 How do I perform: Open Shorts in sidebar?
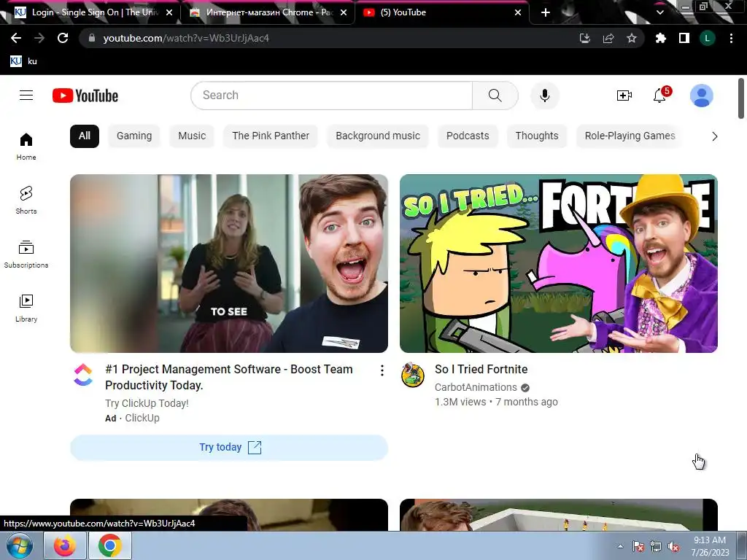26,200
